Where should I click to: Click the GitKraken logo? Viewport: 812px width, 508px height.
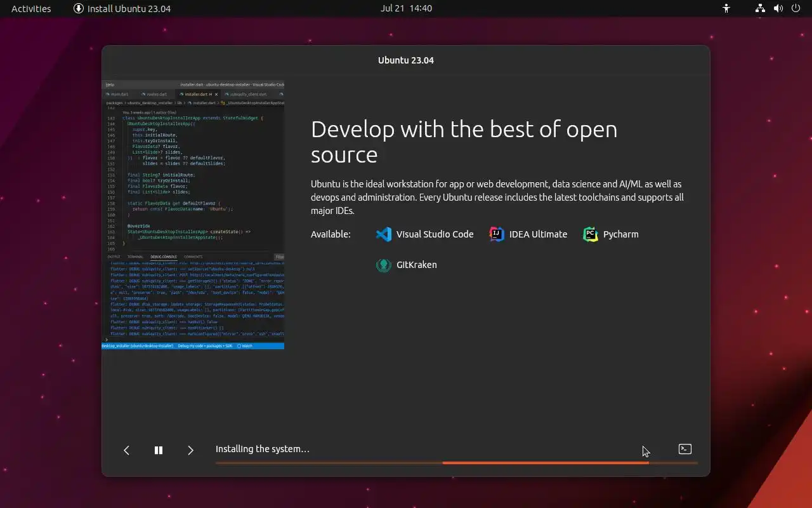tap(384, 265)
